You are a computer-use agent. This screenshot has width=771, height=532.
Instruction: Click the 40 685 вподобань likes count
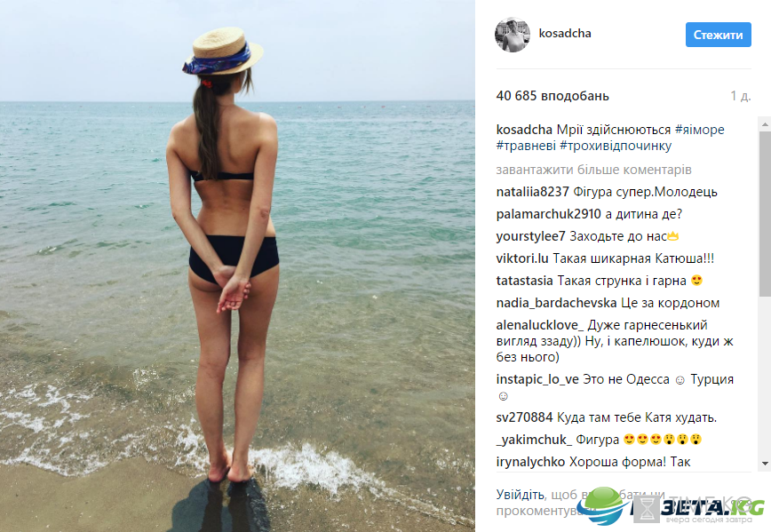[x=552, y=96]
